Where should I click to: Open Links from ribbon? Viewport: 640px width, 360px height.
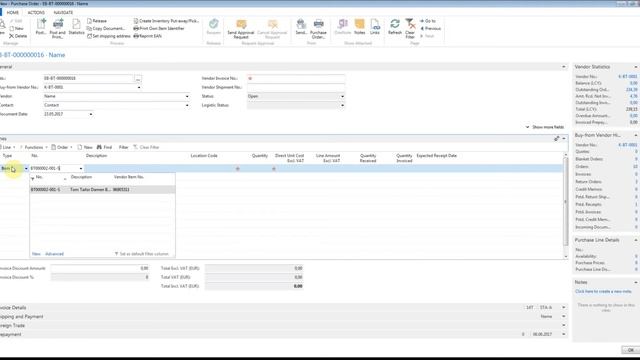coord(375,27)
